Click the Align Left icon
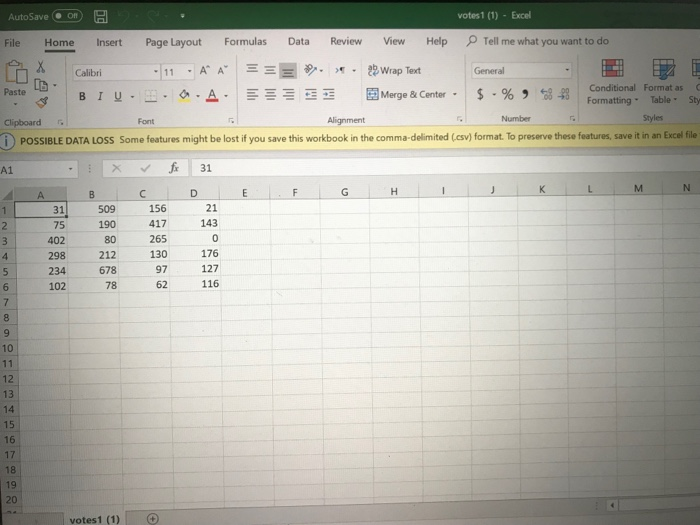 (253, 95)
